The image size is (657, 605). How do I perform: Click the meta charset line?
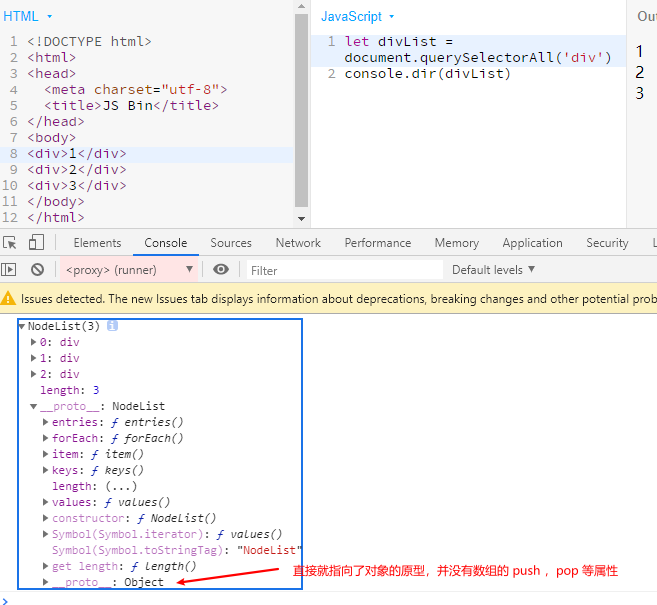135,90
